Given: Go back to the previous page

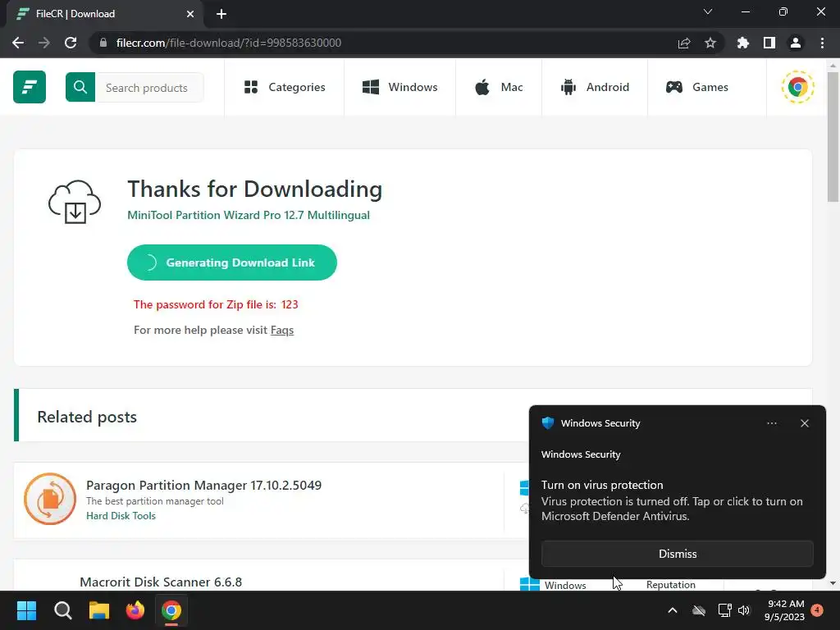Looking at the screenshot, I should (18, 43).
